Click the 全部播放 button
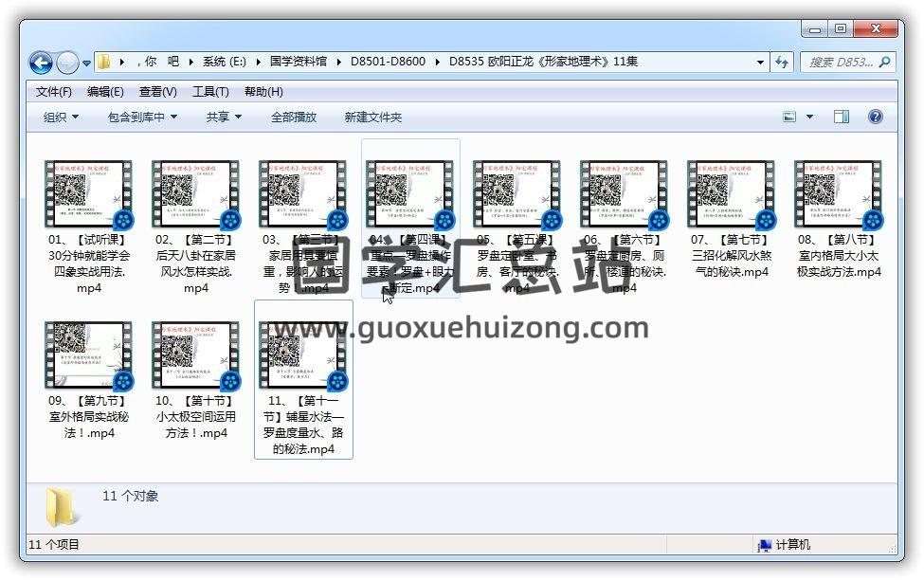924x581 pixels. pos(294,118)
